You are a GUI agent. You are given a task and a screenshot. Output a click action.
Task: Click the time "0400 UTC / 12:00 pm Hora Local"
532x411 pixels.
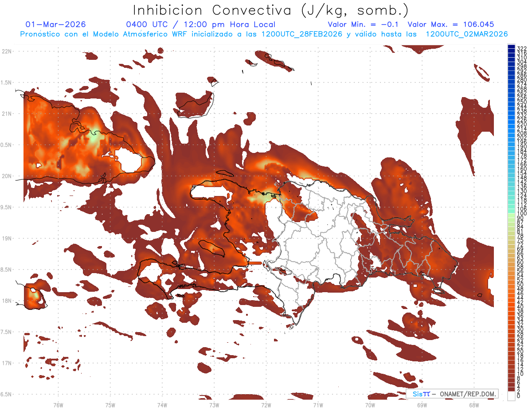coord(201,24)
